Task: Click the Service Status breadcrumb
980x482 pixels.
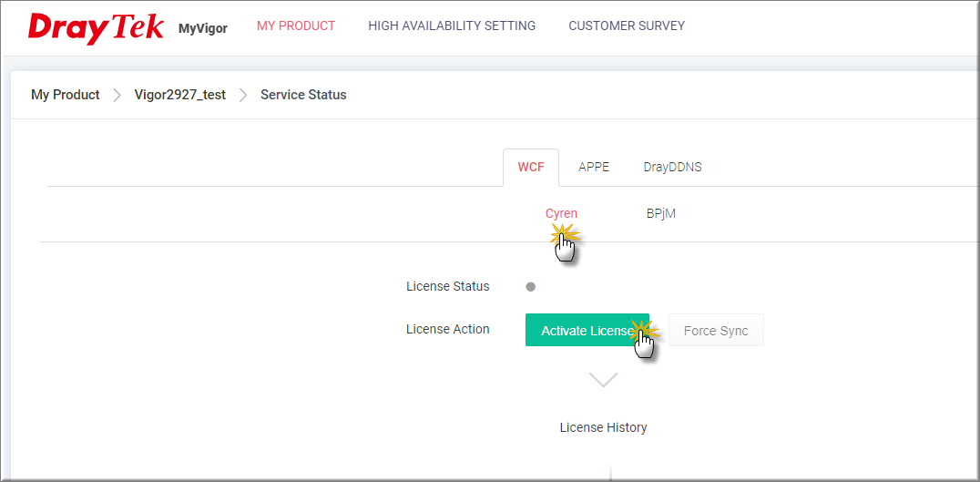Action: [x=303, y=95]
